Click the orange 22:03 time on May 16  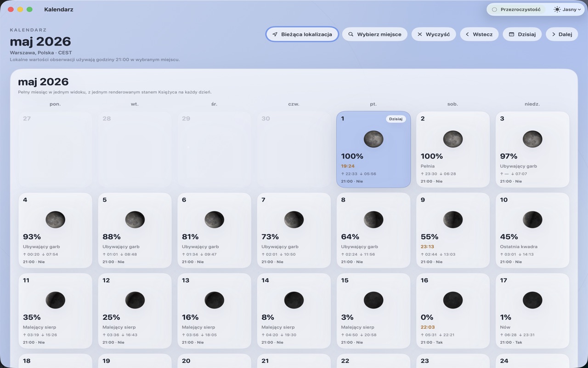(427, 327)
